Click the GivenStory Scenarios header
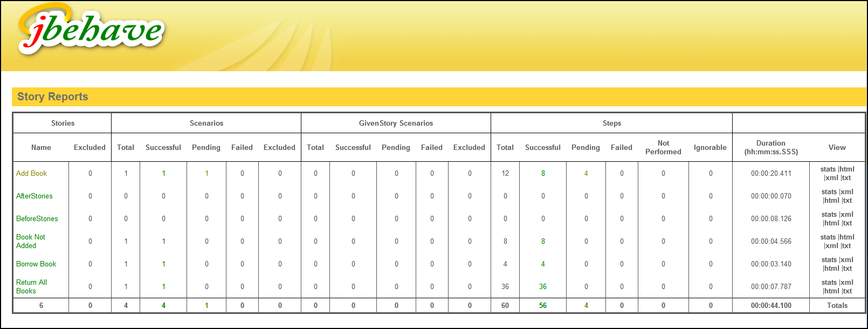 396,123
